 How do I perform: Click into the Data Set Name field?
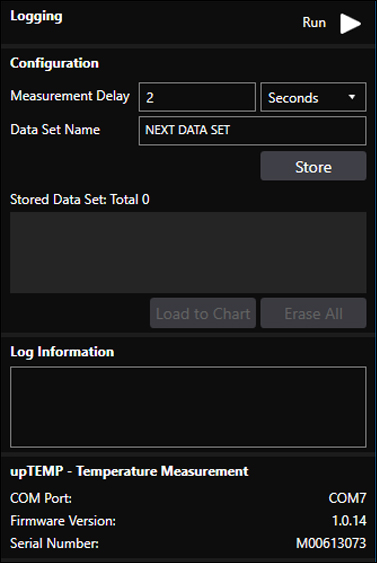coord(252,130)
